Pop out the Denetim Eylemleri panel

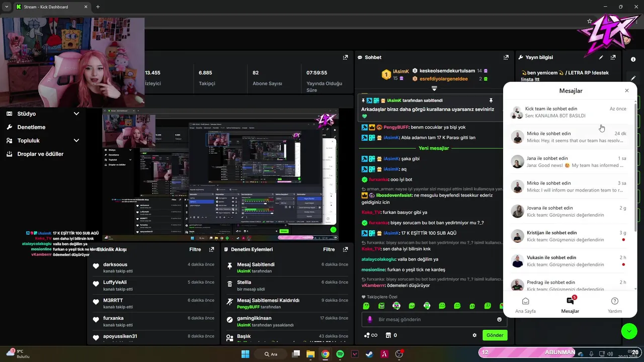coord(345,249)
